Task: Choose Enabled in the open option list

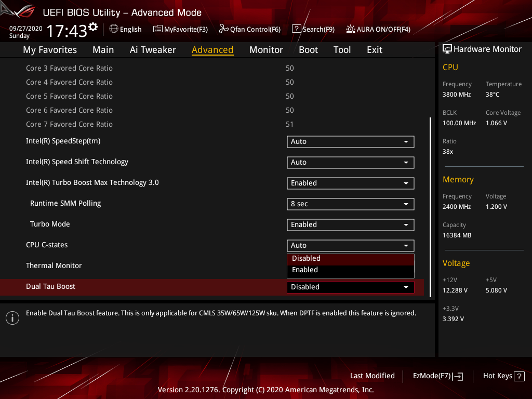Action: click(x=351, y=270)
